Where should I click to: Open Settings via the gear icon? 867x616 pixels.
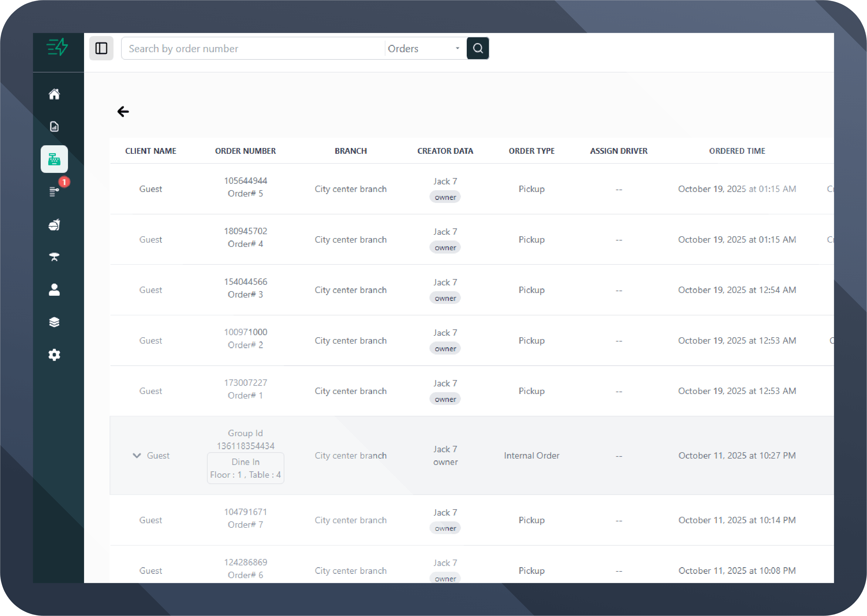(x=54, y=355)
